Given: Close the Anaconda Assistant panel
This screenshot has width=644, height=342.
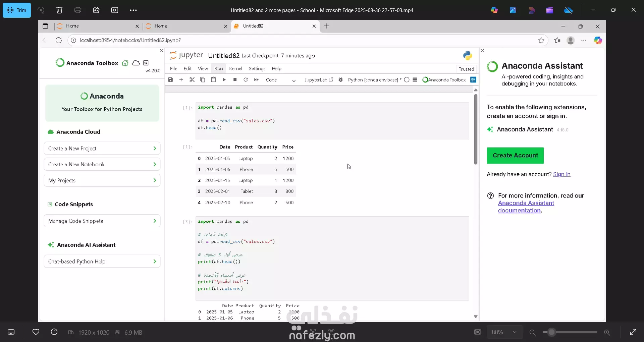Looking at the screenshot, I should coord(482,51).
